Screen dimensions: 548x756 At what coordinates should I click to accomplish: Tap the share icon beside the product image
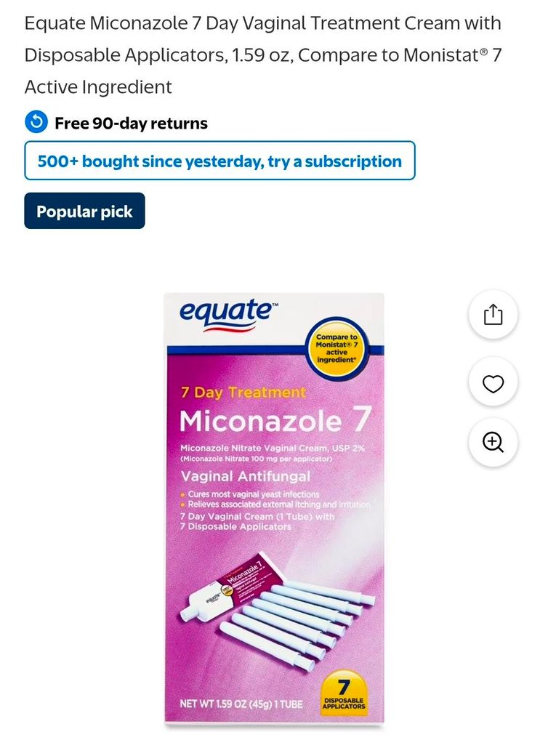click(493, 315)
